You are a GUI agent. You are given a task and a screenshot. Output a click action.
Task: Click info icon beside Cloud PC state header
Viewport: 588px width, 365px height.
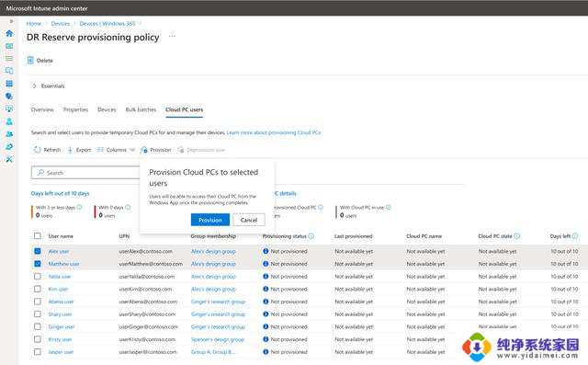[516, 236]
